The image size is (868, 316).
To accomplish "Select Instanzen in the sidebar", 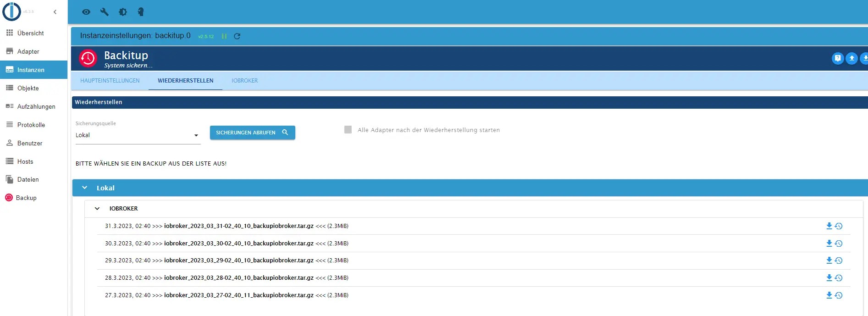I will 34,70.
